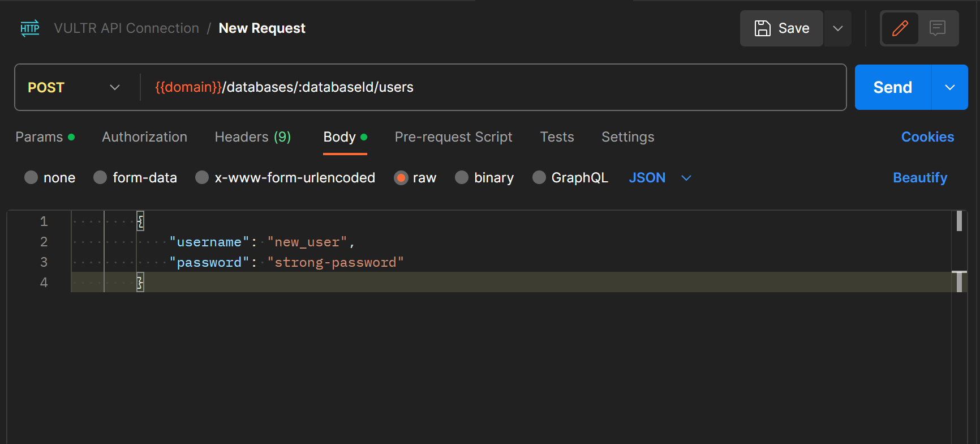Viewport: 980px width, 444px height.
Task: Open the Authorization tab
Action: click(x=144, y=137)
